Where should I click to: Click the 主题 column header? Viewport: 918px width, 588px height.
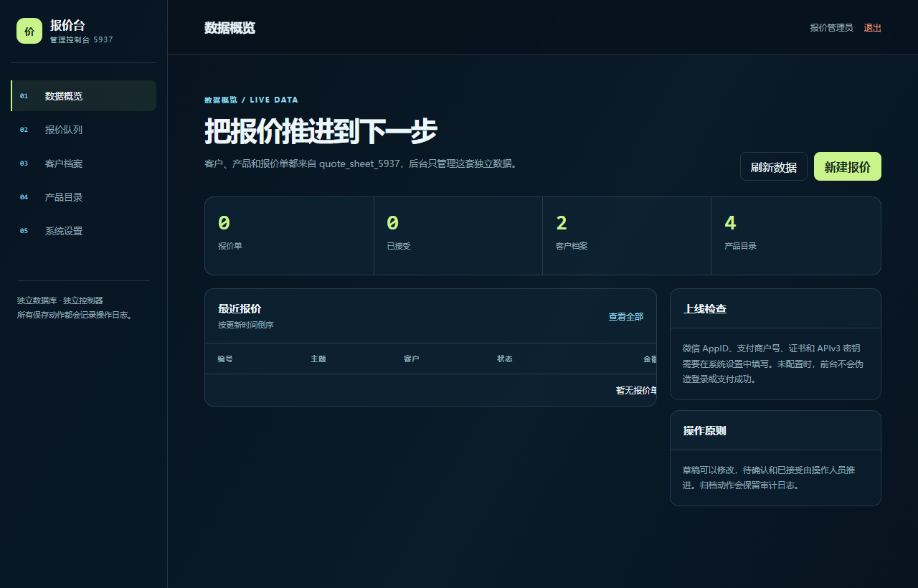[x=318, y=359]
